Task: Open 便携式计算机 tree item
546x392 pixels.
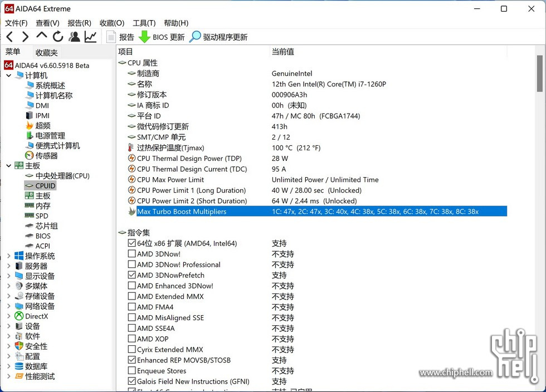Action: click(x=53, y=146)
